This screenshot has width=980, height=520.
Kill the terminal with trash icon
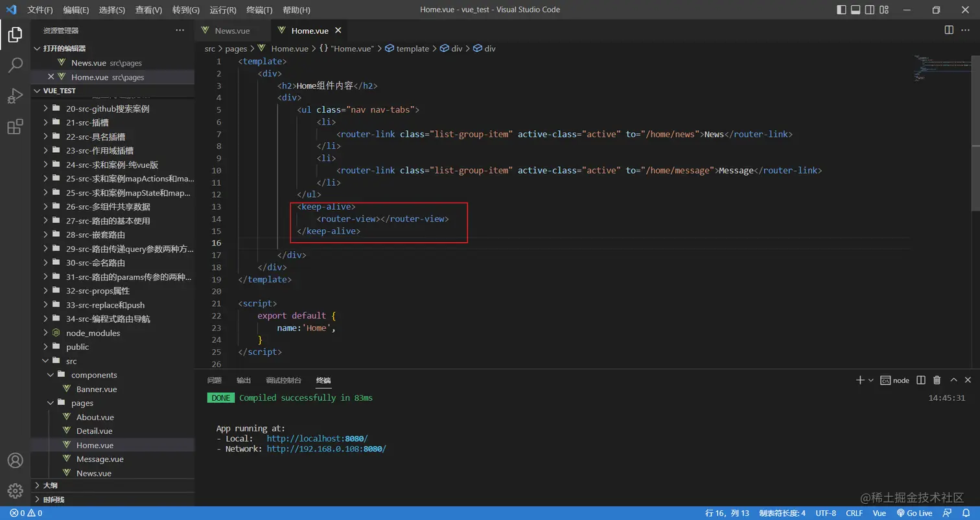pyautogui.click(x=937, y=380)
